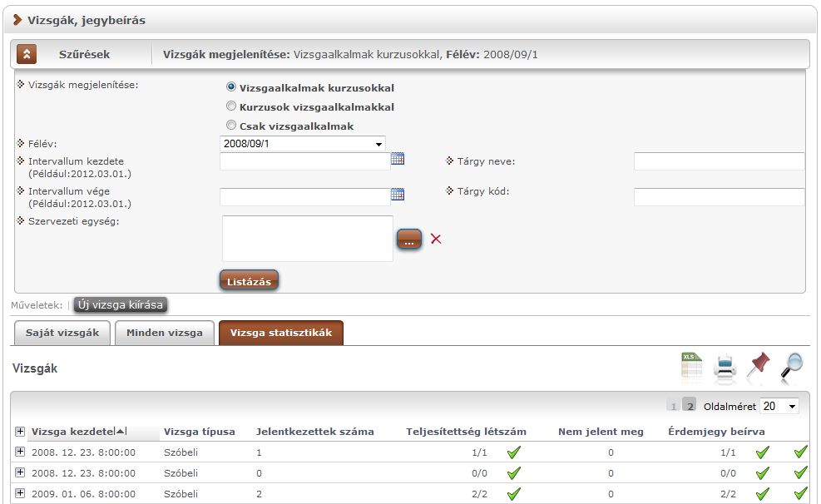Select Vizsgaalkalmak kurzusokkal radio button
Viewport: 821px width, 504px height.
(x=231, y=86)
